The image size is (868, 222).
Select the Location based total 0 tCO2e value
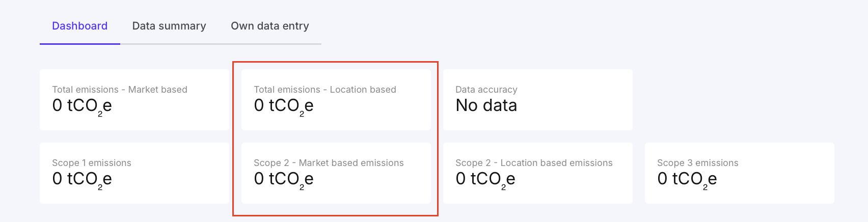284,106
